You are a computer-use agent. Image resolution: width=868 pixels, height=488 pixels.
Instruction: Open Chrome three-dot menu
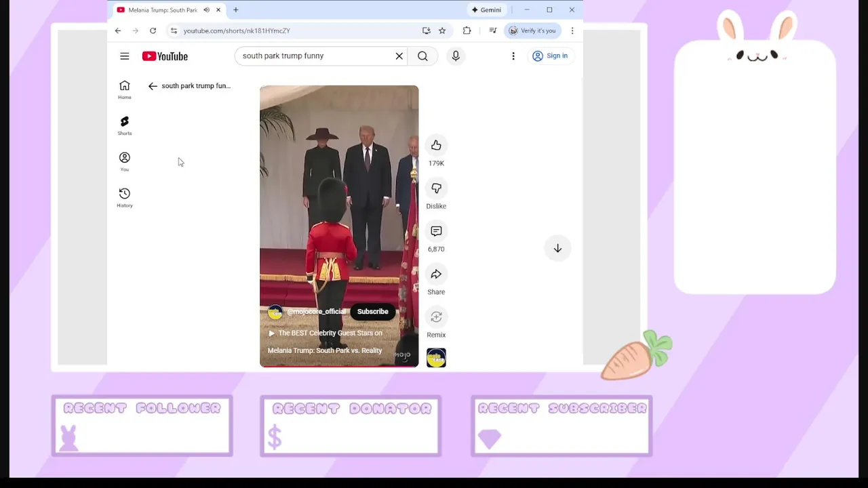coord(572,30)
